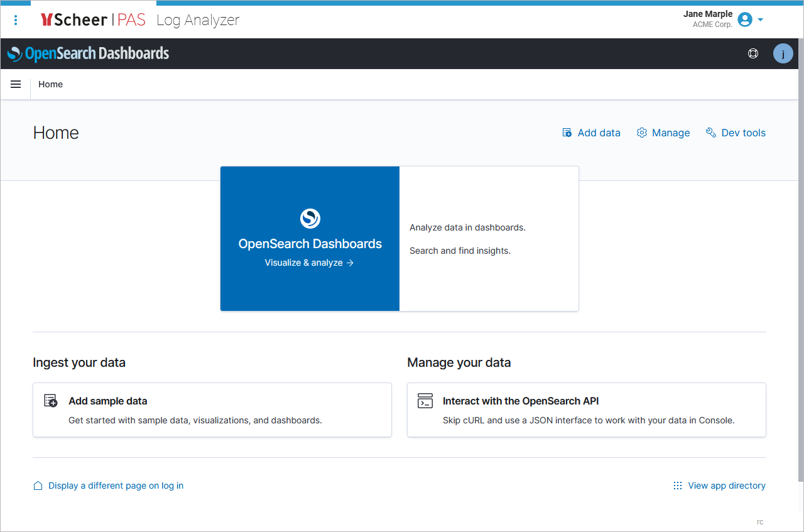Click the OpenSearch Dashboards logo

click(x=89, y=54)
